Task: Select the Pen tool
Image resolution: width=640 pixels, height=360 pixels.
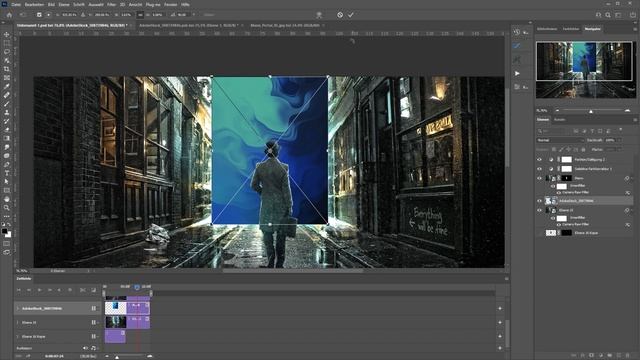Action: [x=7, y=164]
